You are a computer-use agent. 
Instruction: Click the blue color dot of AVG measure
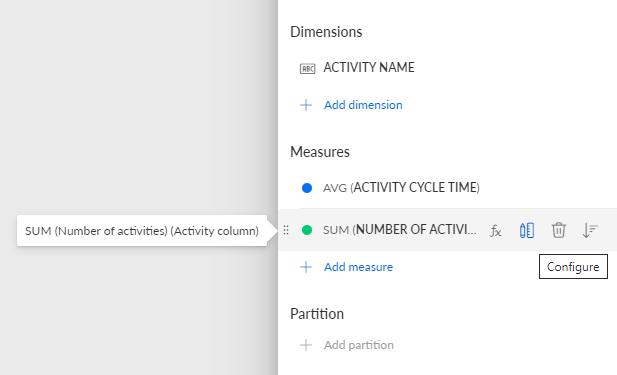coord(307,188)
